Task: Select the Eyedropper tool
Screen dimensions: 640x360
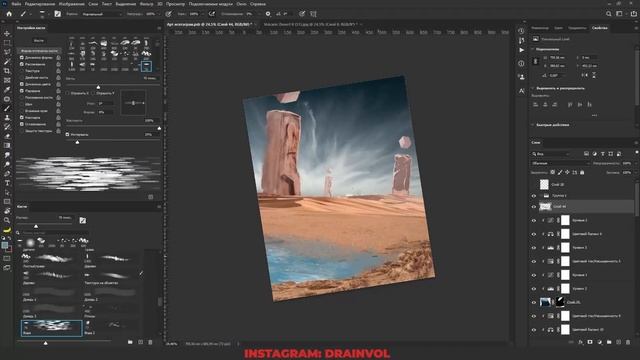Action: point(7,90)
